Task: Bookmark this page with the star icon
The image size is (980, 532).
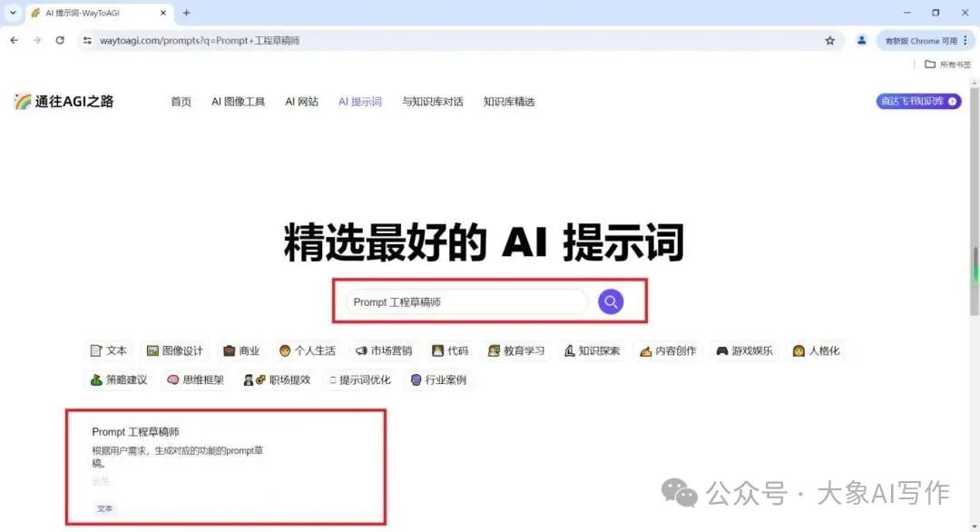Action: [830, 41]
